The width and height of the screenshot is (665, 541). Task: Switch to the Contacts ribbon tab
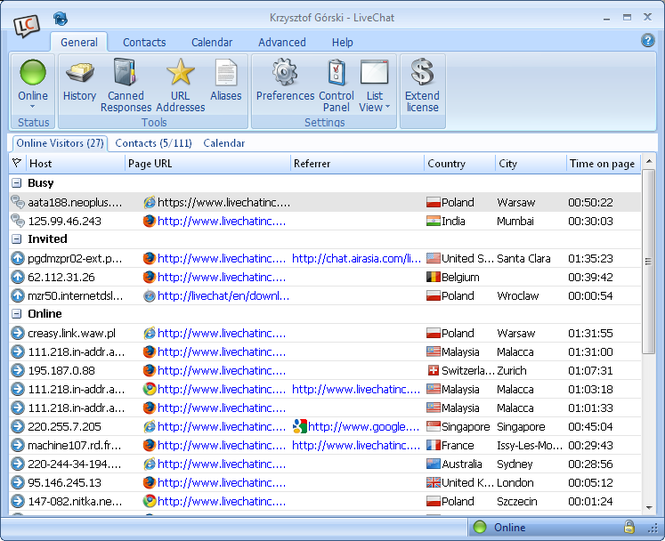(144, 42)
